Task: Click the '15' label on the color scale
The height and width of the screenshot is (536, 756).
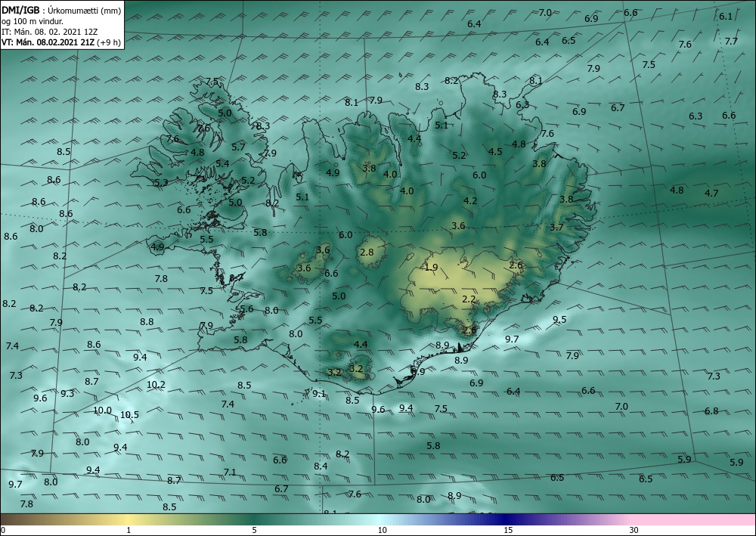Action: tap(508, 531)
